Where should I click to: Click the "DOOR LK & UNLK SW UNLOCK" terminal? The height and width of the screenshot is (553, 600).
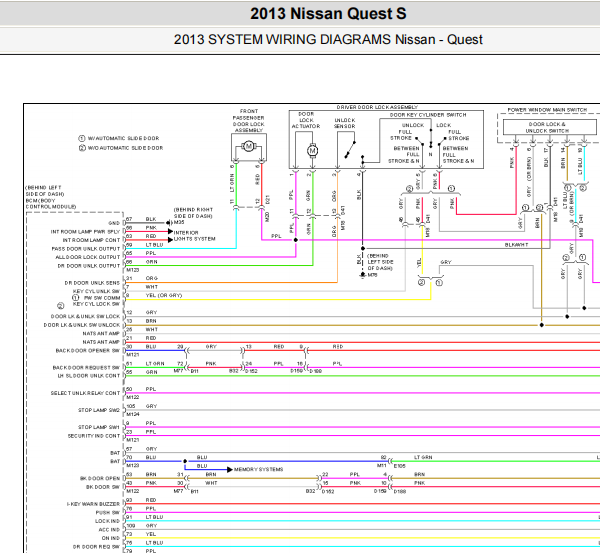[82, 325]
